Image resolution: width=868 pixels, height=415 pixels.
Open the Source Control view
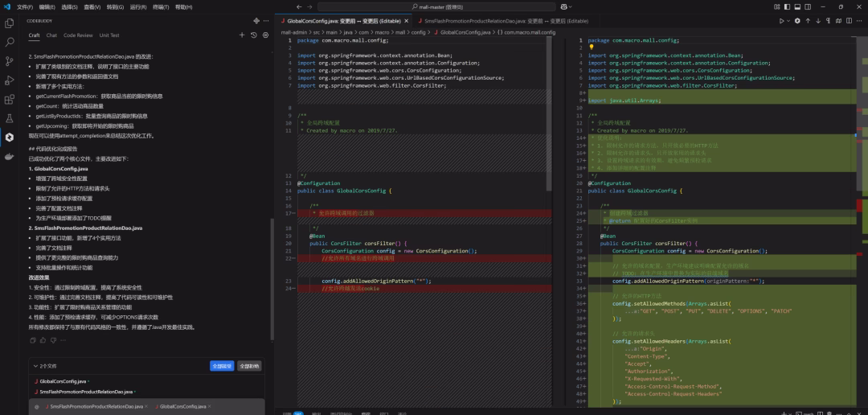pos(10,61)
